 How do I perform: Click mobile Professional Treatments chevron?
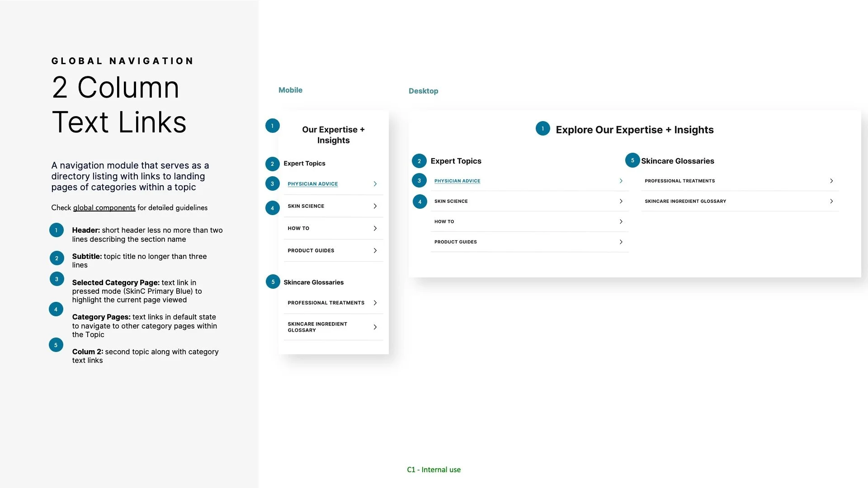click(x=375, y=303)
